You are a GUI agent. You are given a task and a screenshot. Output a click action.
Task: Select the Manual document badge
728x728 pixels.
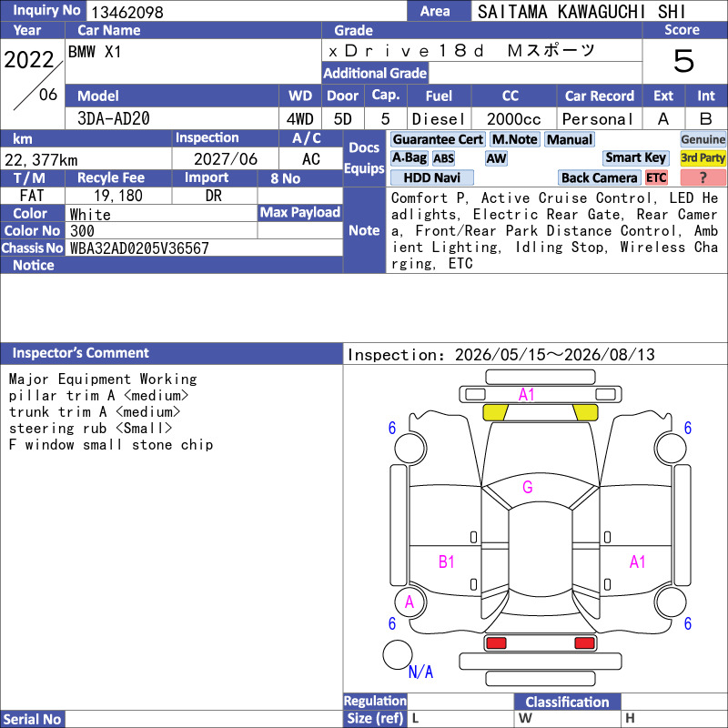coord(570,140)
